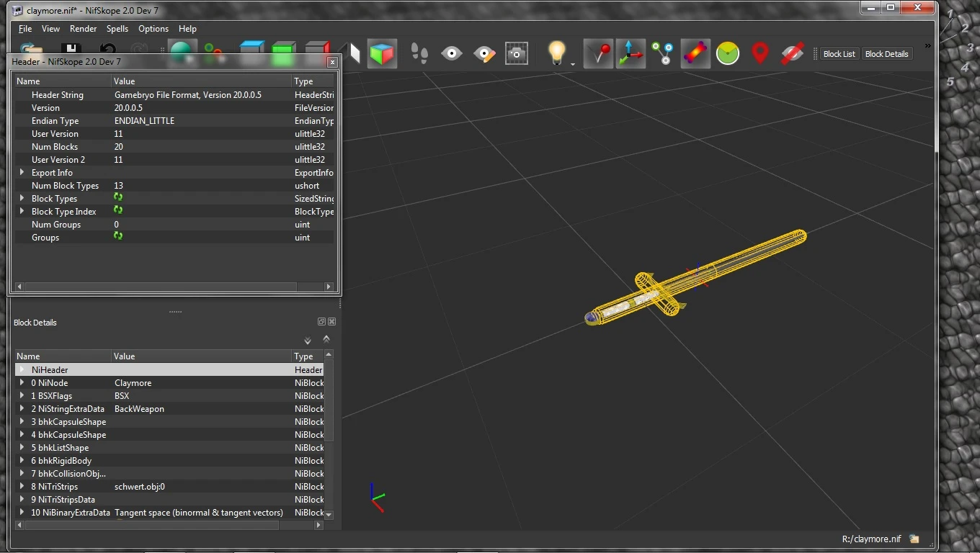
Task: Open the lighting dropdown arrow
Action: tap(573, 63)
